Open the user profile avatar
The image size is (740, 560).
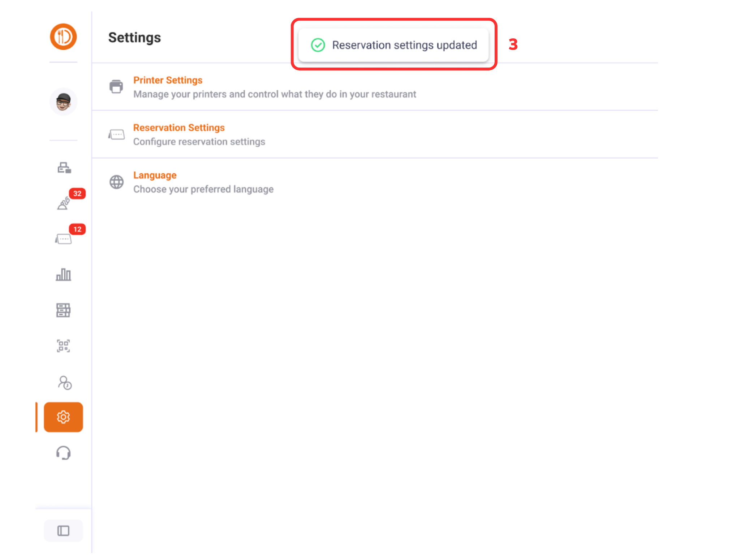[63, 102]
